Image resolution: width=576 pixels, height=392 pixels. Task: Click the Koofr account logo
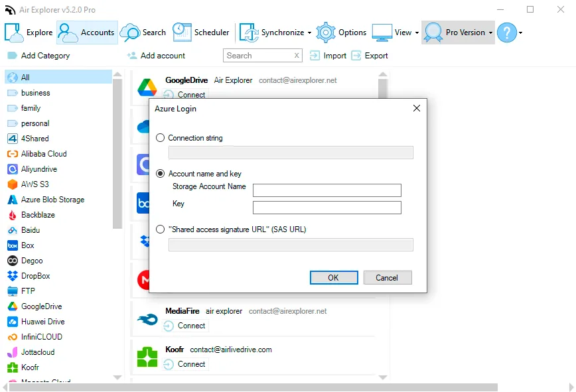(x=147, y=357)
